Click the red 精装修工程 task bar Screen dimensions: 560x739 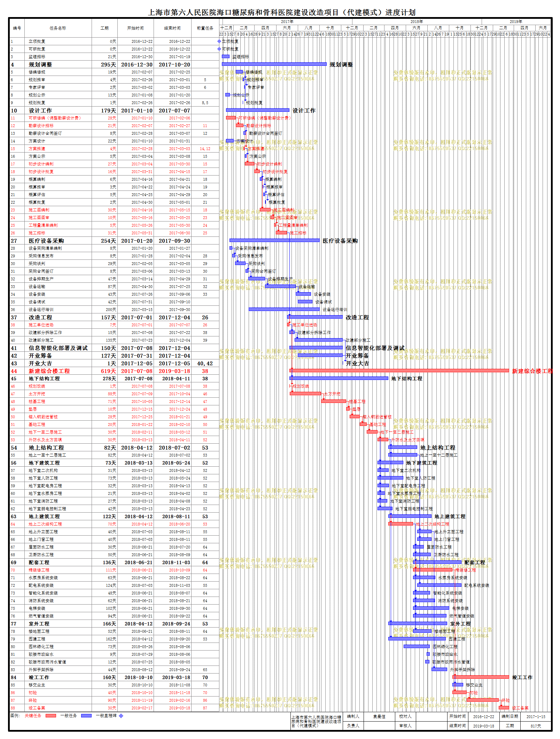coord(433,570)
